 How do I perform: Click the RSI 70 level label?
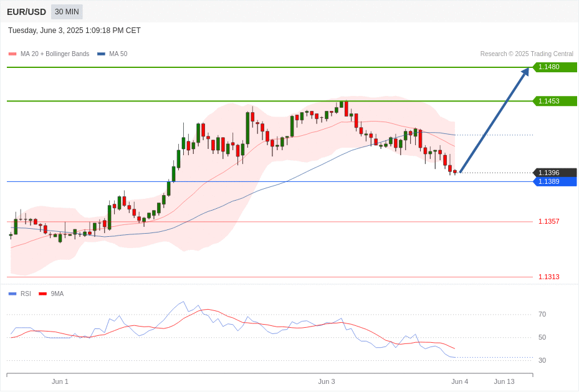(542, 315)
